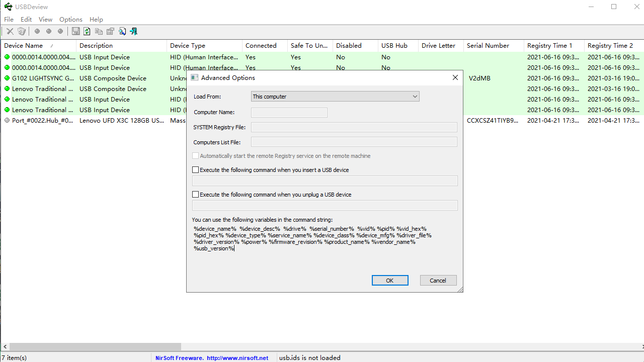Click the Save floppy disk toolbar icon
The image size is (644, 362).
[75, 31]
